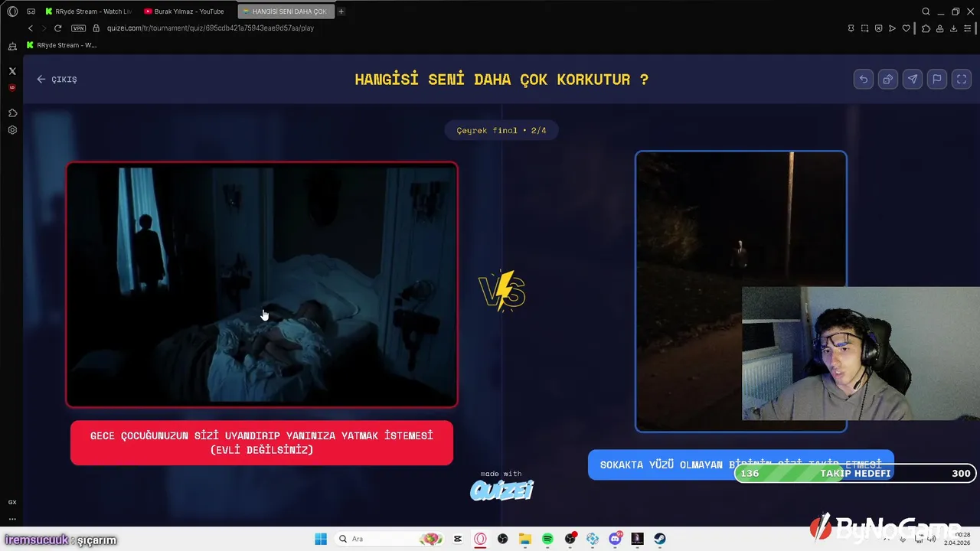
Task: Open the browser profile account icon
Action: [939, 28]
